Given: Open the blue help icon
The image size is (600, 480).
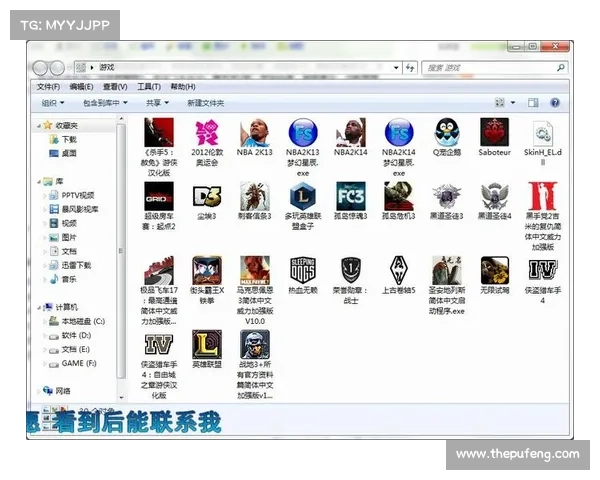Looking at the screenshot, I should tap(555, 103).
